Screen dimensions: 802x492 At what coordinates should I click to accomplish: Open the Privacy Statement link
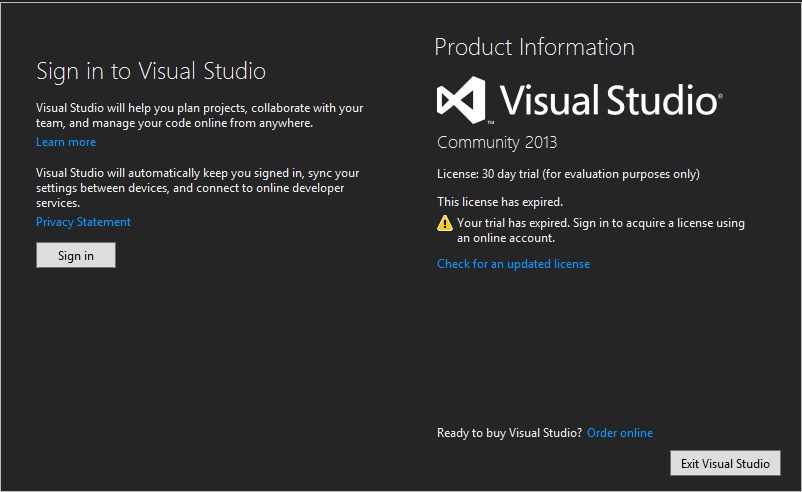pos(83,222)
